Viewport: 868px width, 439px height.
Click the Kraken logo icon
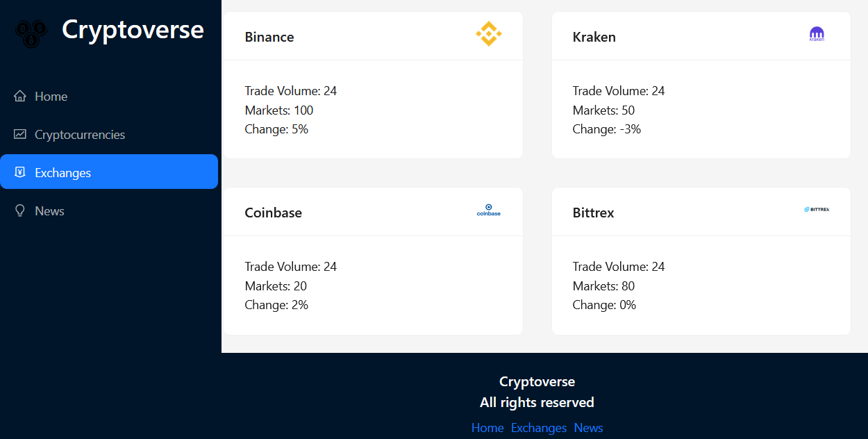pos(817,33)
